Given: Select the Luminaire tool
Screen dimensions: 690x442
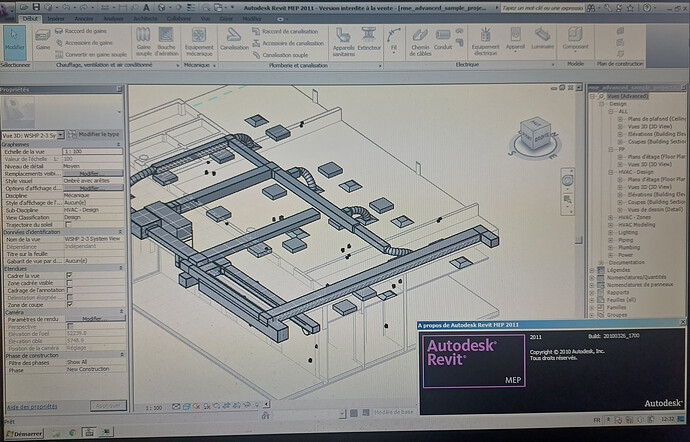Looking at the screenshot, I should [x=542, y=39].
